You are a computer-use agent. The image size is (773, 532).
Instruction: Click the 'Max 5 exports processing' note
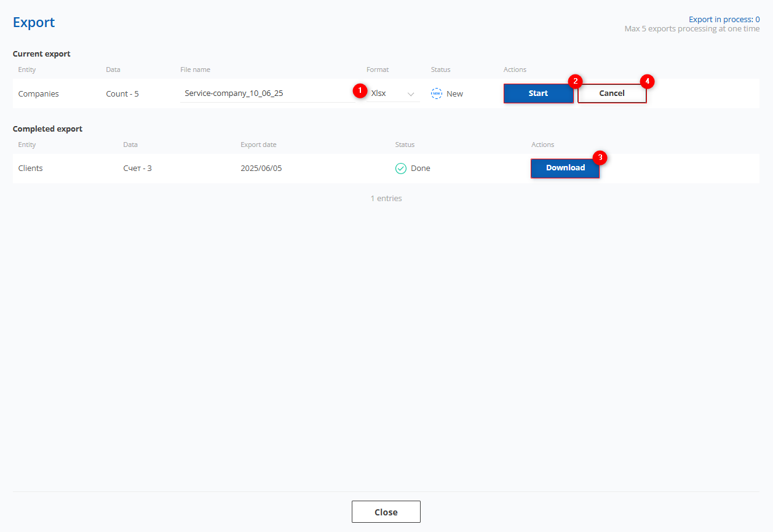click(692, 29)
